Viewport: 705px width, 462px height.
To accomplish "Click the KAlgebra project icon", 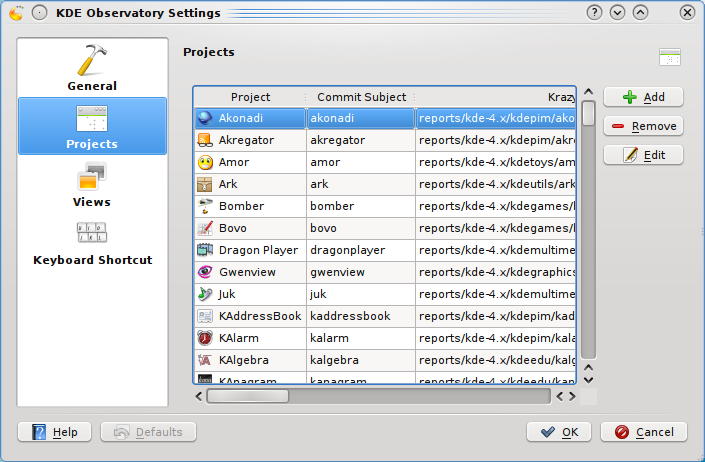I will click(x=205, y=360).
